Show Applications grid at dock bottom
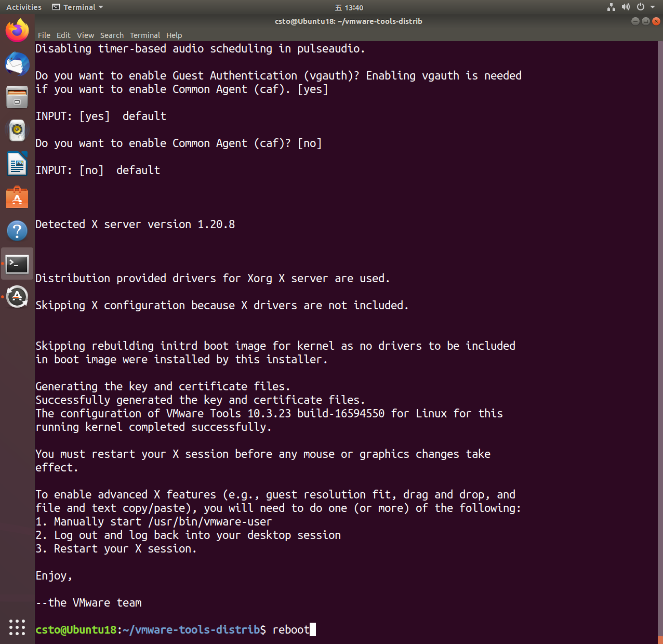 [17, 627]
